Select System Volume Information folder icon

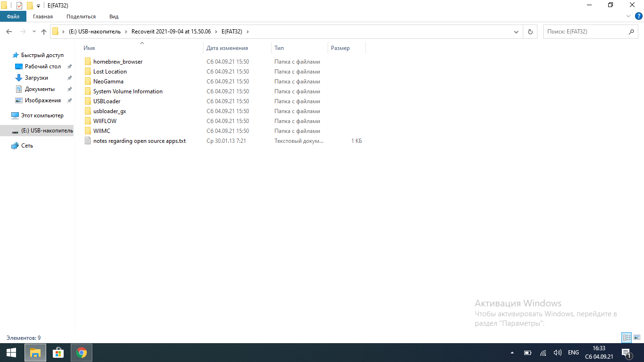pyautogui.click(x=87, y=91)
